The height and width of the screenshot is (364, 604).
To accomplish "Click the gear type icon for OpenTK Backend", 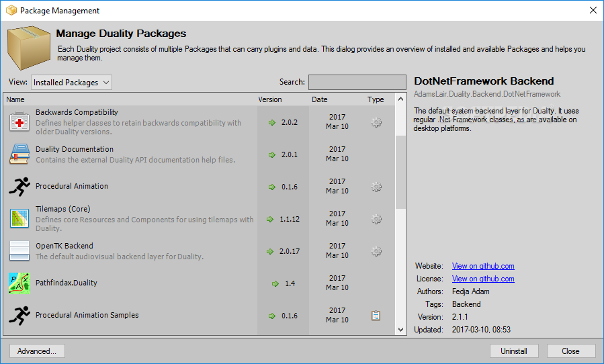I will (x=376, y=252).
